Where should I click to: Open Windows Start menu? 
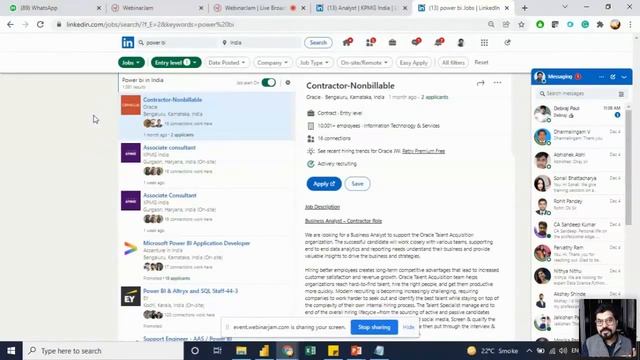coord(11,351)
